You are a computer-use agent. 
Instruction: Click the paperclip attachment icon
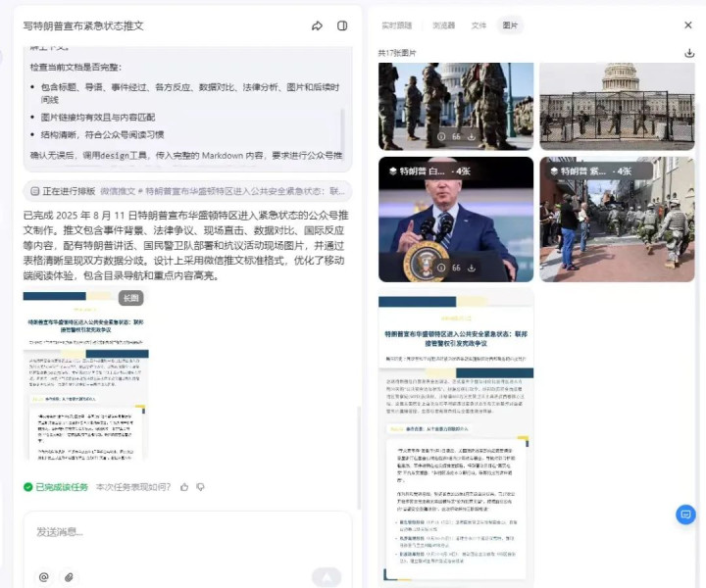tap(69, 577)
